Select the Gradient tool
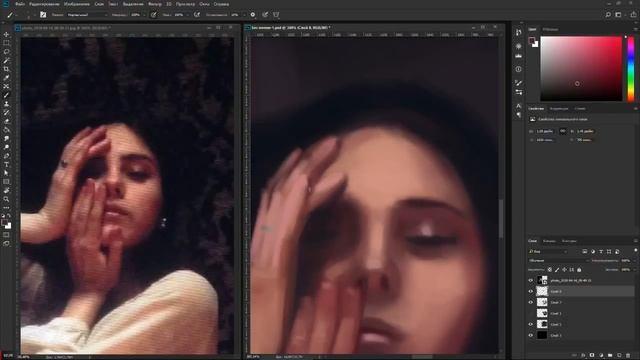 6,130
